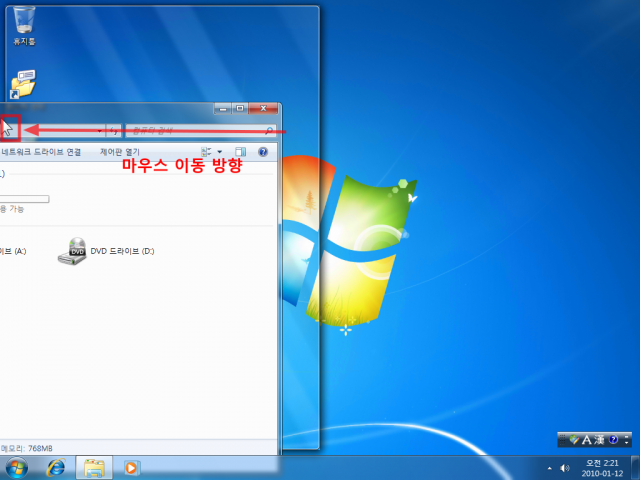Click the language bar help icon
The height and width of the screenshot is (480, 640).
(x=613, y=440)
